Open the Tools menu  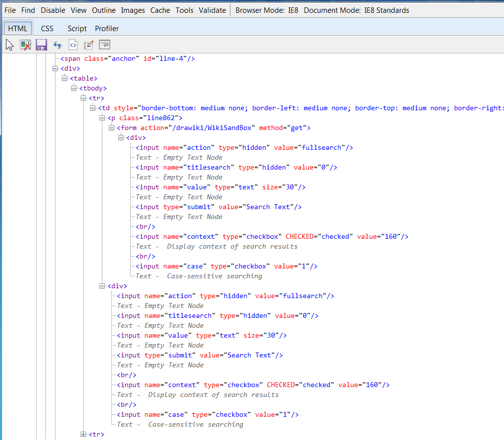click(184, 10)
